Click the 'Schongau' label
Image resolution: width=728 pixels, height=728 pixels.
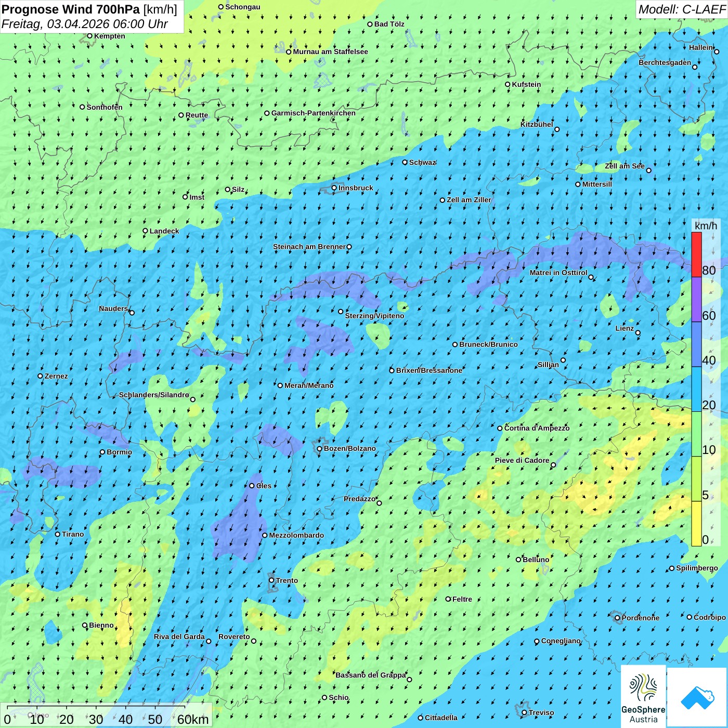tap(243, 7)
